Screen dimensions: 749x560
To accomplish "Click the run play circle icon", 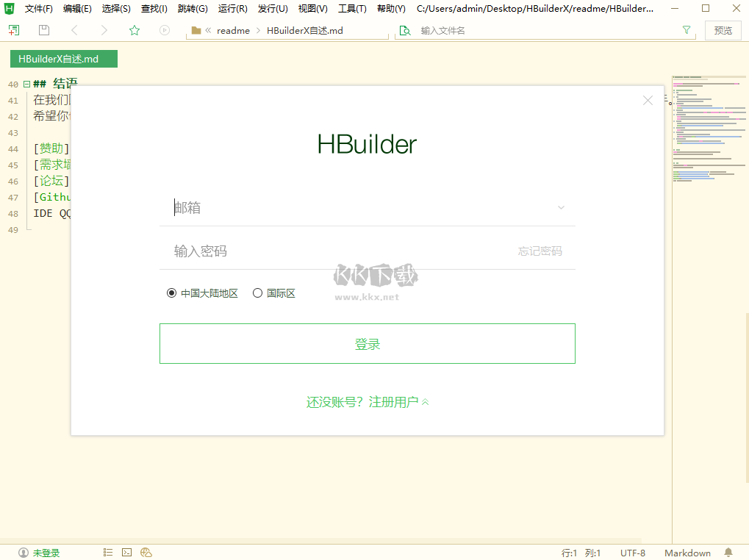I will tap(165, 30).
